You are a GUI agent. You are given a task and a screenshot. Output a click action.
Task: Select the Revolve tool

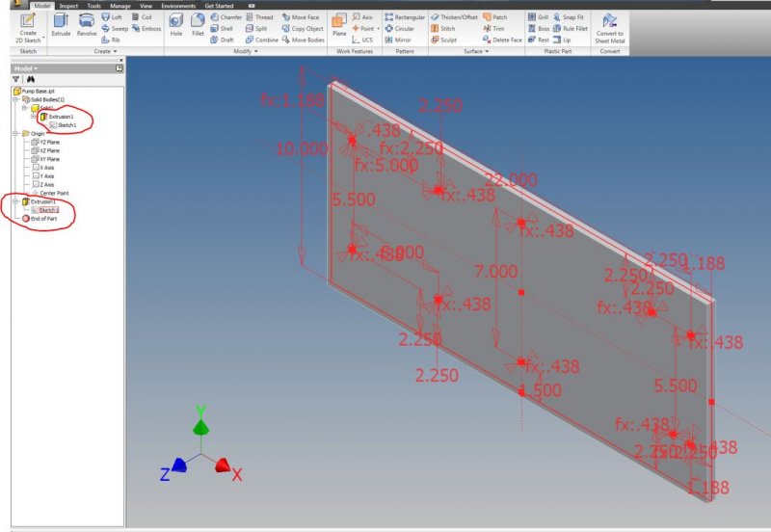point(87,25)
